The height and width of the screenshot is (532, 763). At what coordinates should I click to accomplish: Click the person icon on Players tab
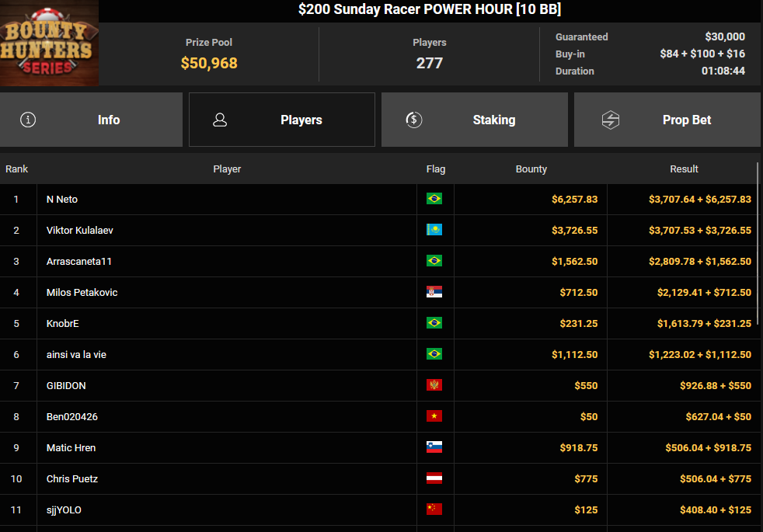(x=220, y=120)
